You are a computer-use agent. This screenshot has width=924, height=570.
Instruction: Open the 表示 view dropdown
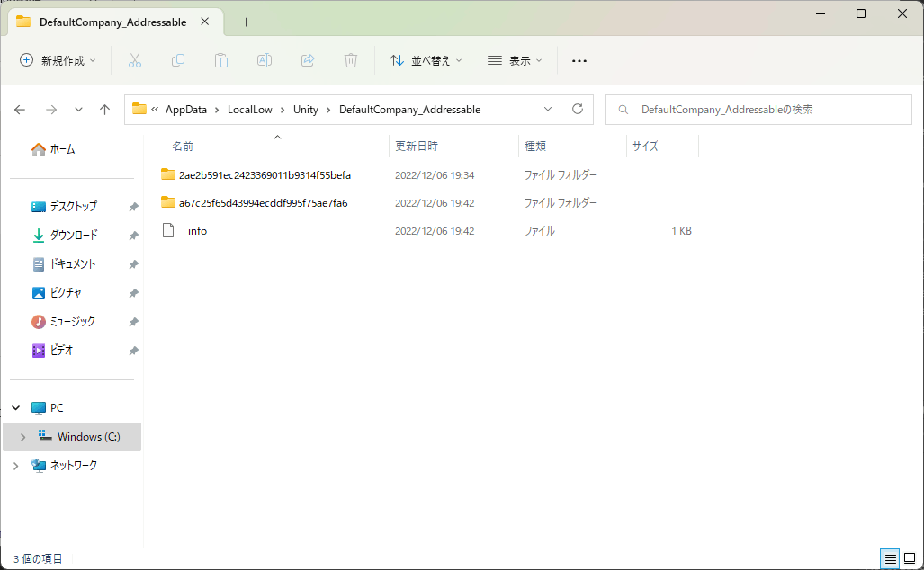tap(515, 60)
